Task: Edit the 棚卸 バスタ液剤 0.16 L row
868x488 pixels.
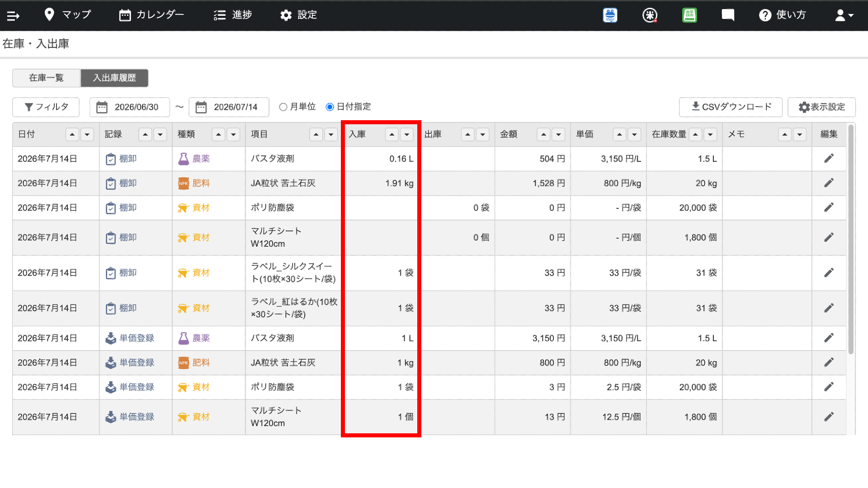Action: pos(829,159)
